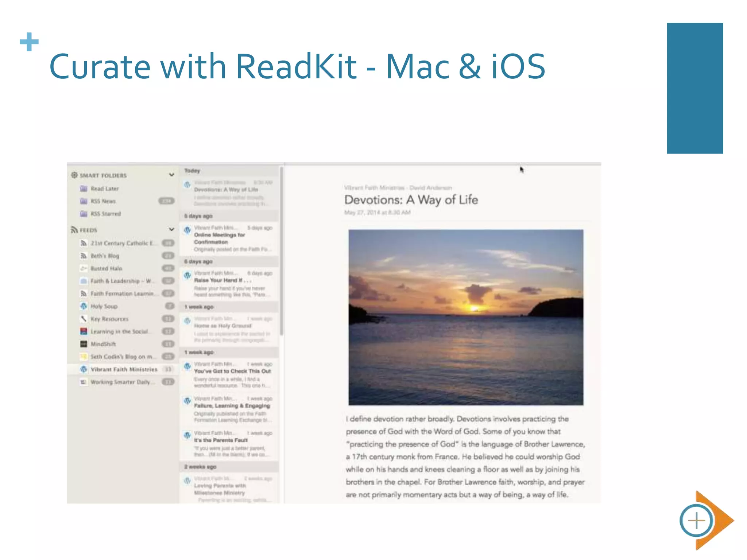747x560 pixels.
Task: Open article Devotions: A Way of Life
Action: pos(229,193)
